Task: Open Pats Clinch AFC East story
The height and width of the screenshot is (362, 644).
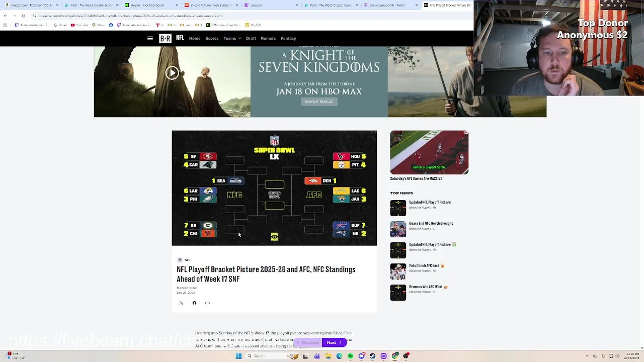Action: [426, 265]
